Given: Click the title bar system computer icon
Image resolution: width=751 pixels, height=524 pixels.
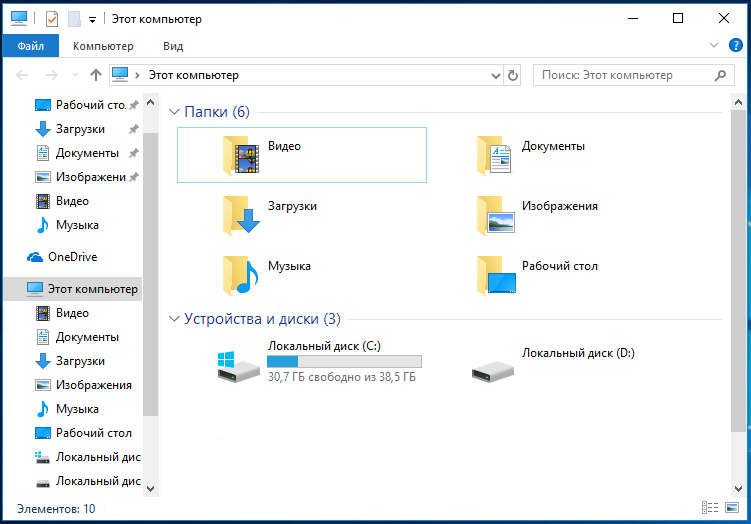Looking at the screenshot, I should click(19, 19).
